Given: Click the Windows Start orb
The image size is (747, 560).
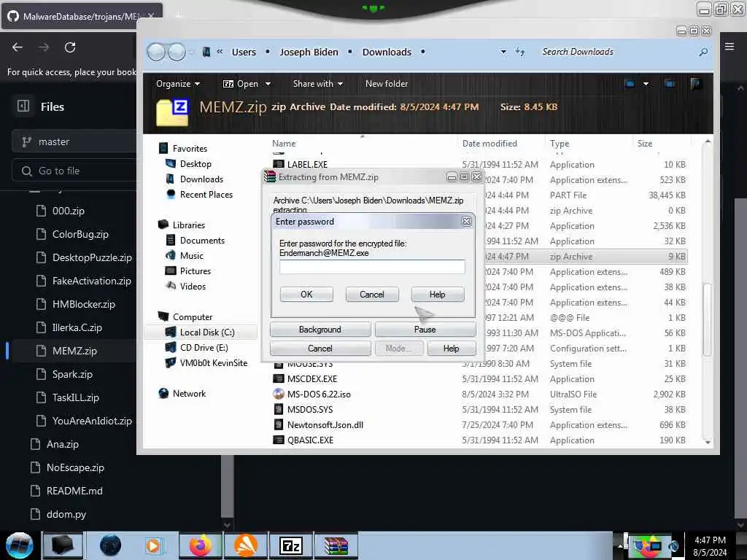Looking at the screenshot, I should pyautogui.click(x=20, y=545).
